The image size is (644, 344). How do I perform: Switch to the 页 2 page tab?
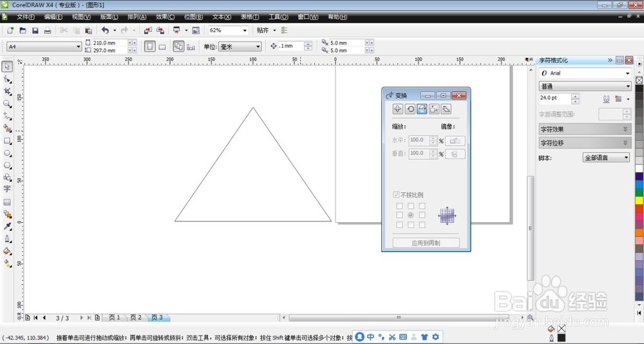[135, 318]
